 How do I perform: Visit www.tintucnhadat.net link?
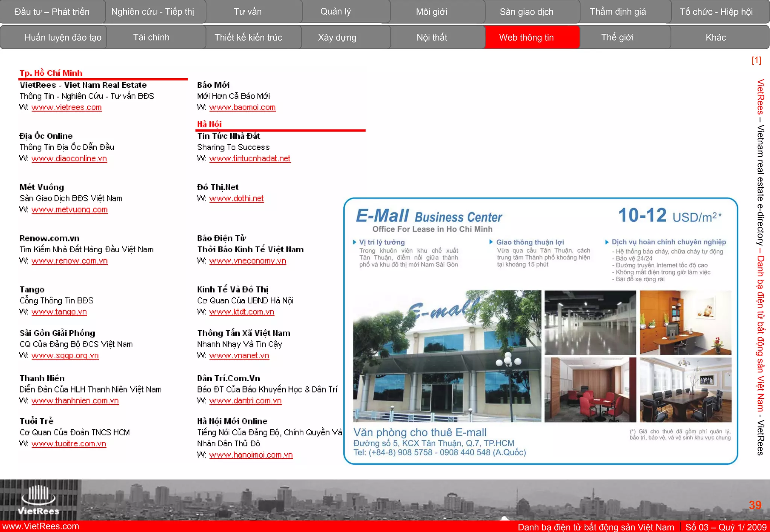[250, 159]
